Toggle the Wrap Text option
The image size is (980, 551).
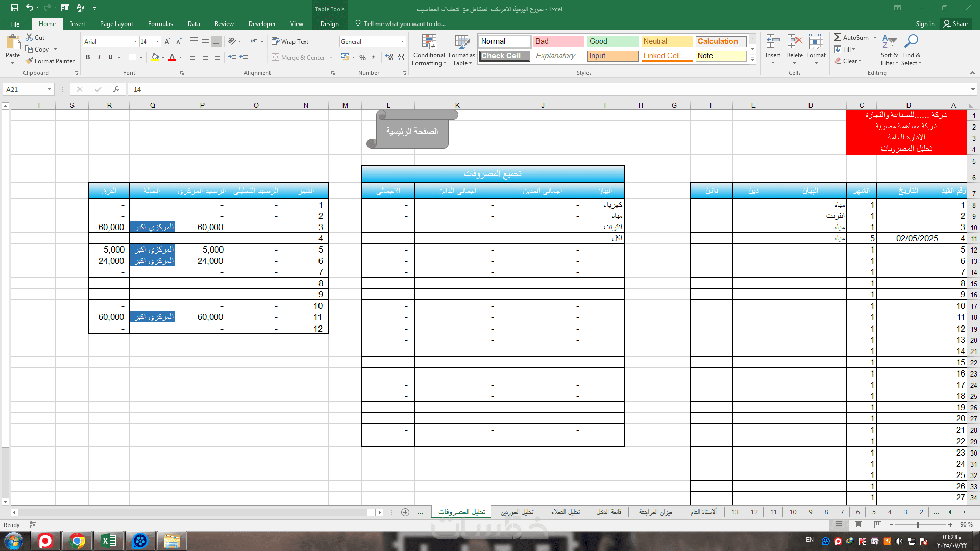click(x=289, y=42)
